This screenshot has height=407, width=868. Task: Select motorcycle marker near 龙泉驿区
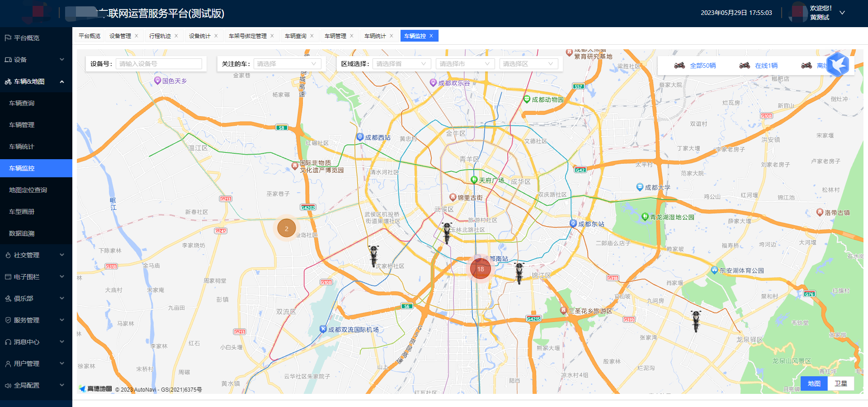pos(696,321)
